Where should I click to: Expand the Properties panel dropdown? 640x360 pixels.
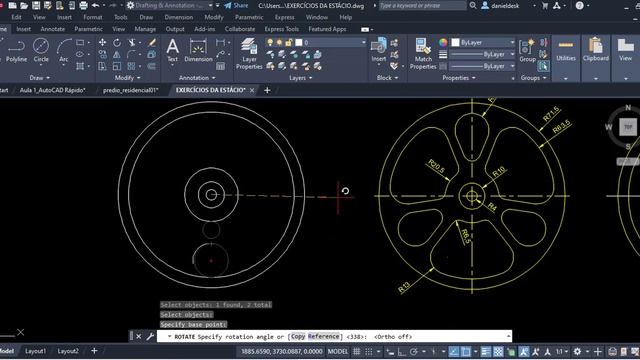point(459,78)
